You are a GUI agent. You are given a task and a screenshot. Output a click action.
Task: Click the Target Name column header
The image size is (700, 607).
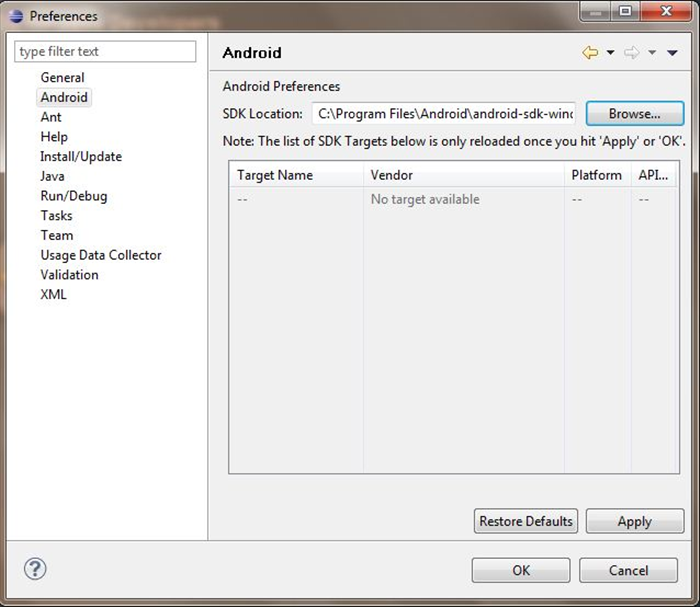pyautogui.click(x=296, y=175)
